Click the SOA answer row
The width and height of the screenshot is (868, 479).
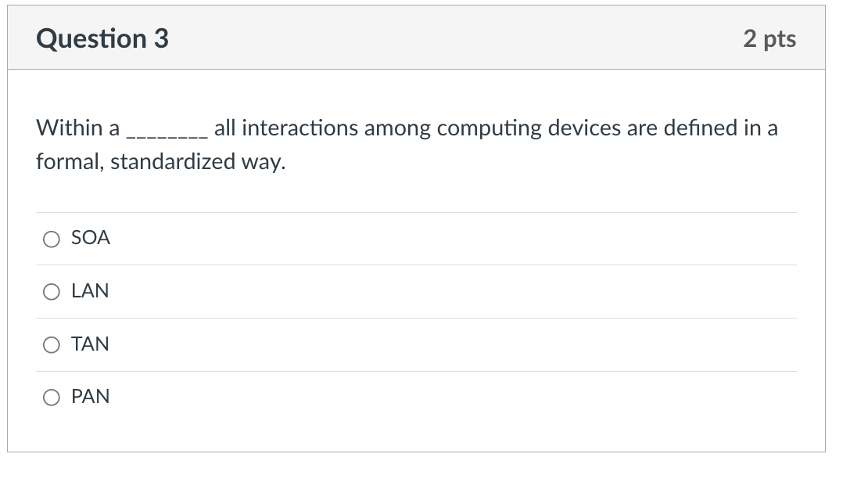point(414,238)
